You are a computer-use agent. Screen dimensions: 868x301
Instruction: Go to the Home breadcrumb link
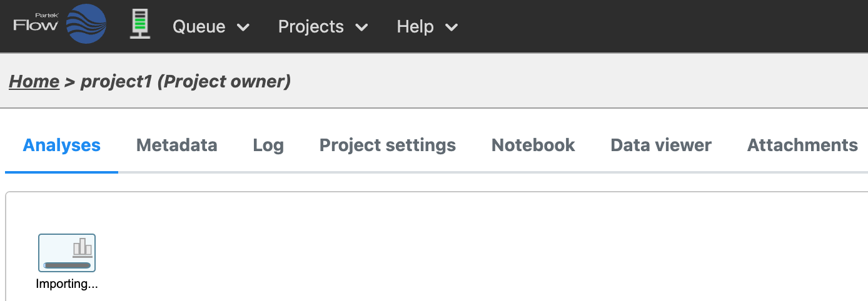point(34,81)
